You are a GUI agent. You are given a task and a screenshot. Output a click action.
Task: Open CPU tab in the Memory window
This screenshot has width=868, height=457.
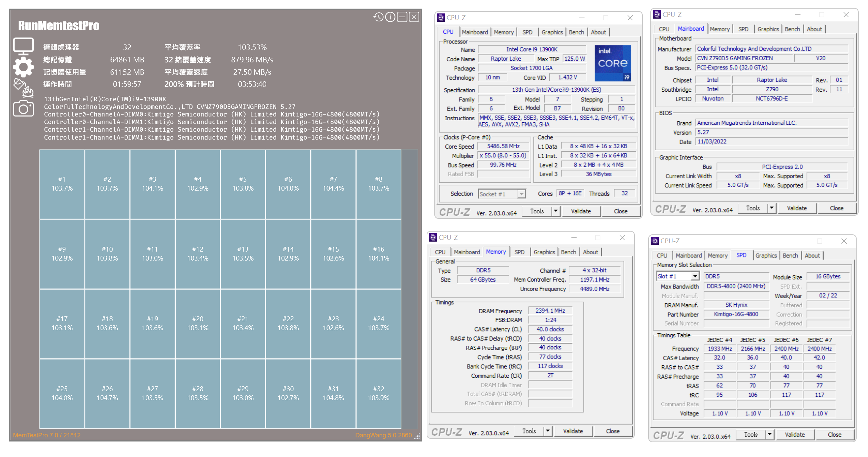point(440,252)
